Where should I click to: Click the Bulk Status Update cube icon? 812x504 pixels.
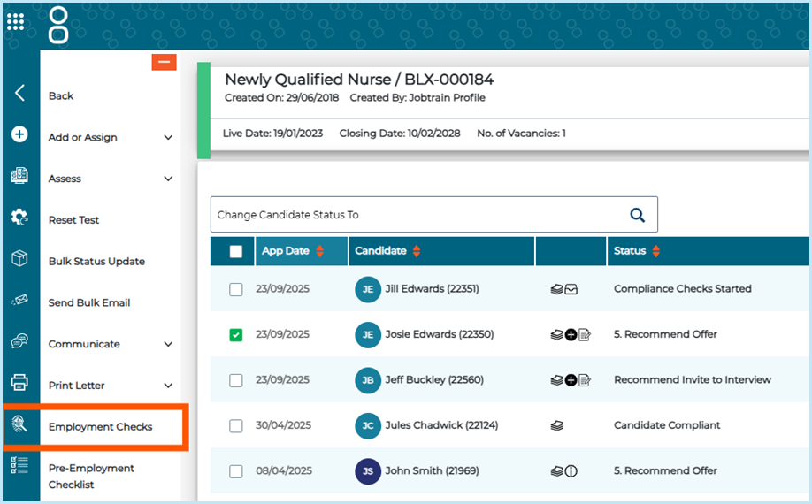click(19, 258)
